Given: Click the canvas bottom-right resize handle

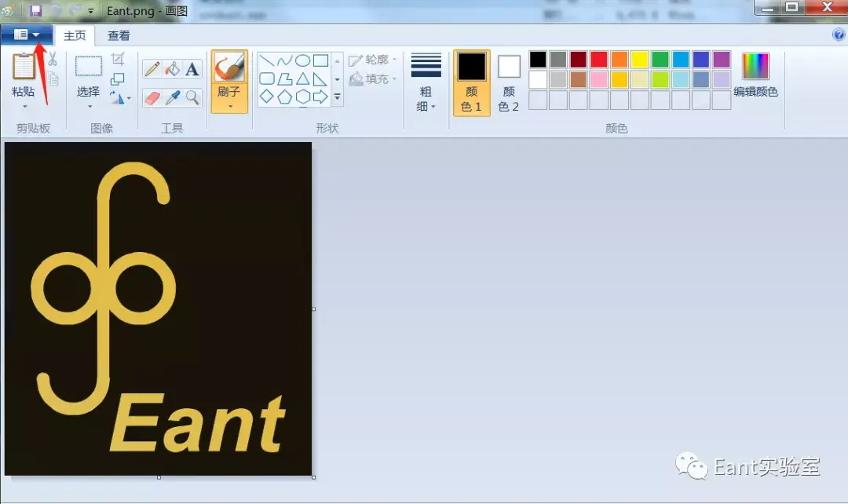Looking at the screenshot, I should pyautogui.click(x=313, y=477).
